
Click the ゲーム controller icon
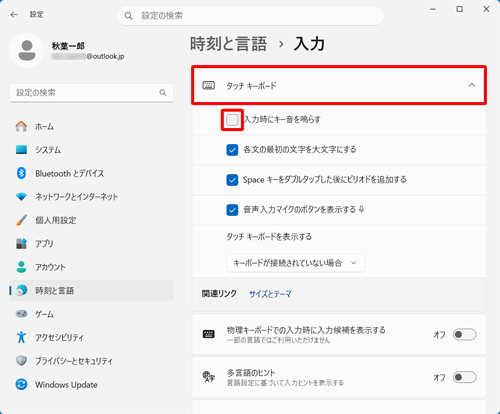[21, 314]
